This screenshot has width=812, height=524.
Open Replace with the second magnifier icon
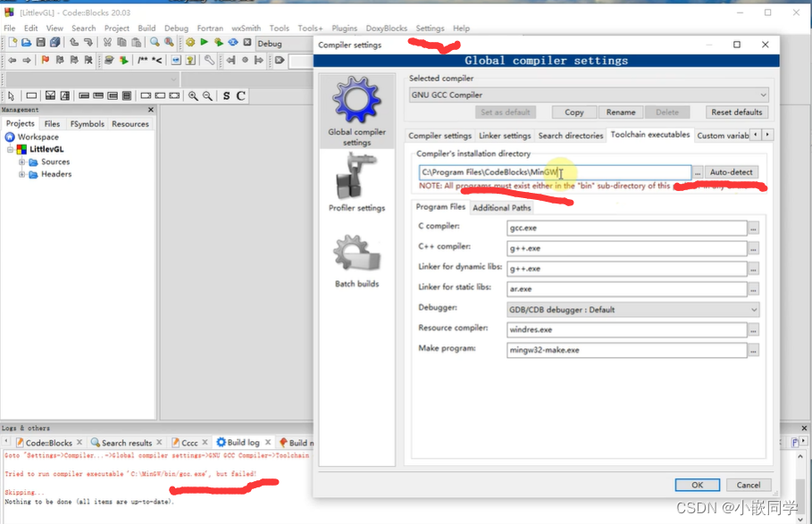click(170, 43)
